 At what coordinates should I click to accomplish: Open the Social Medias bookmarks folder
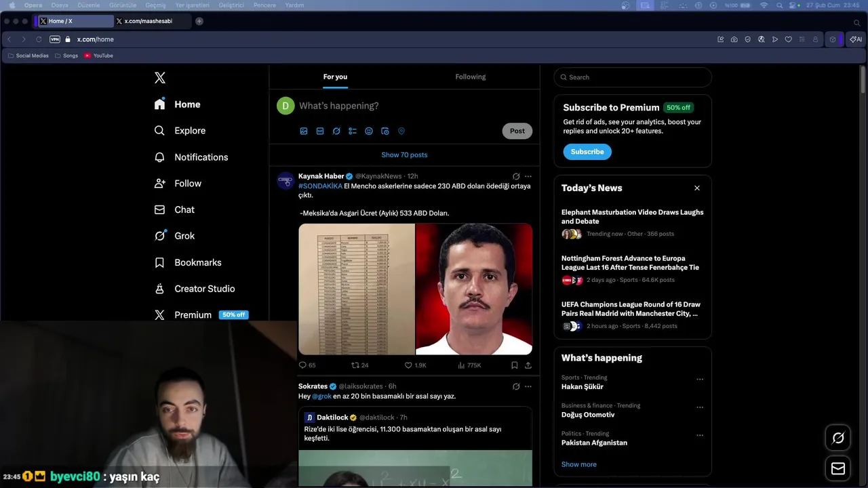coord(28,56)
